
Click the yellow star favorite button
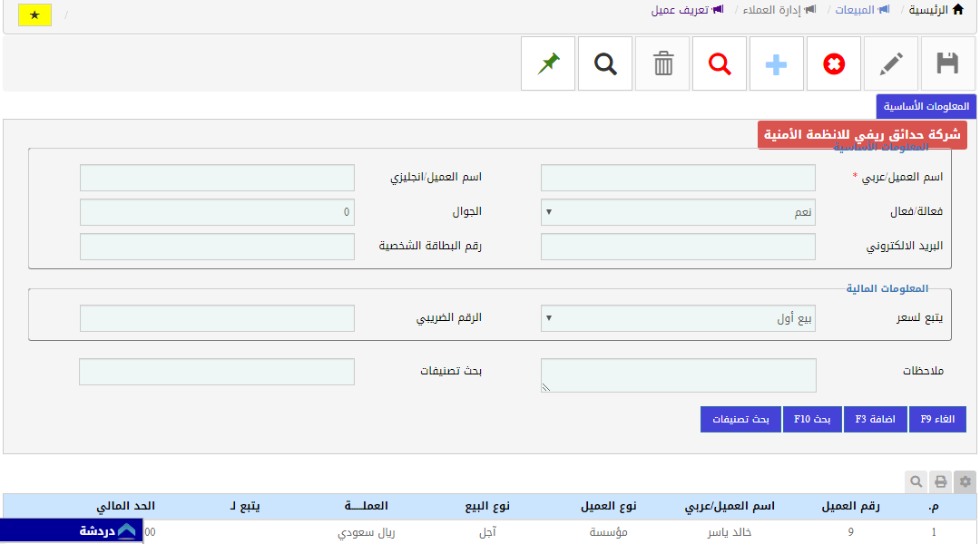(34, 15)
